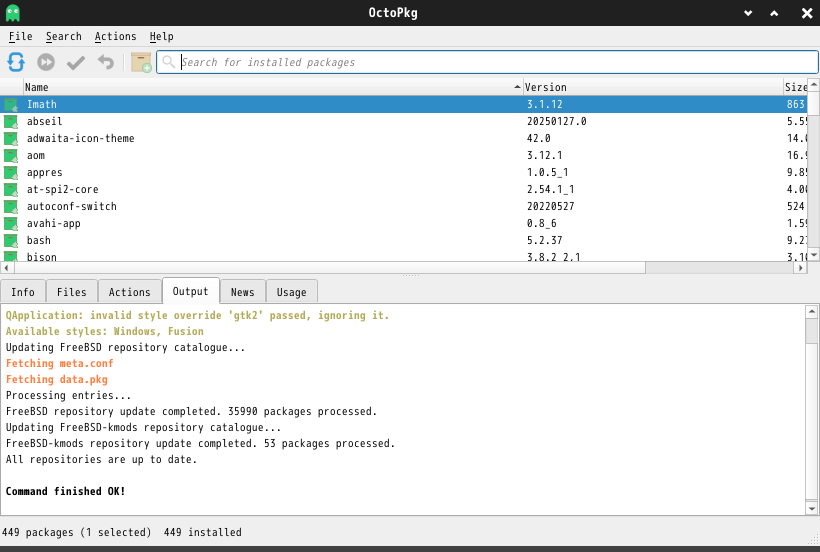The image size is (820, 552).
Task: Click the OctoPkg ghost icon in title bar
Action: [x=12, y=12]
